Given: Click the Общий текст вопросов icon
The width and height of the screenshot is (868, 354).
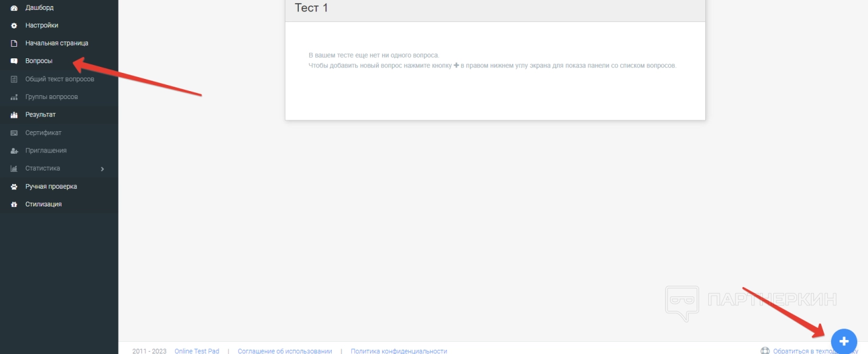Looking at the screenshot, I should tap(14, 79).
